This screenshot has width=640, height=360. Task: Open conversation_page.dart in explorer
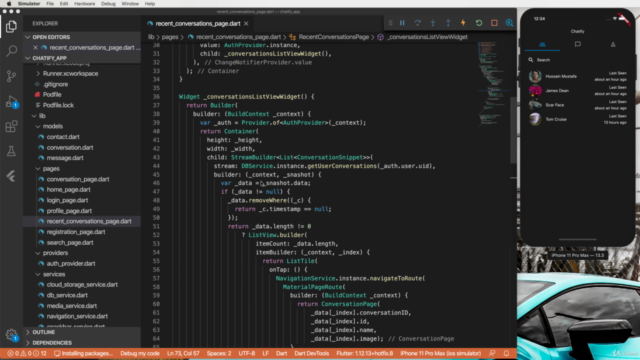(78, 179)
